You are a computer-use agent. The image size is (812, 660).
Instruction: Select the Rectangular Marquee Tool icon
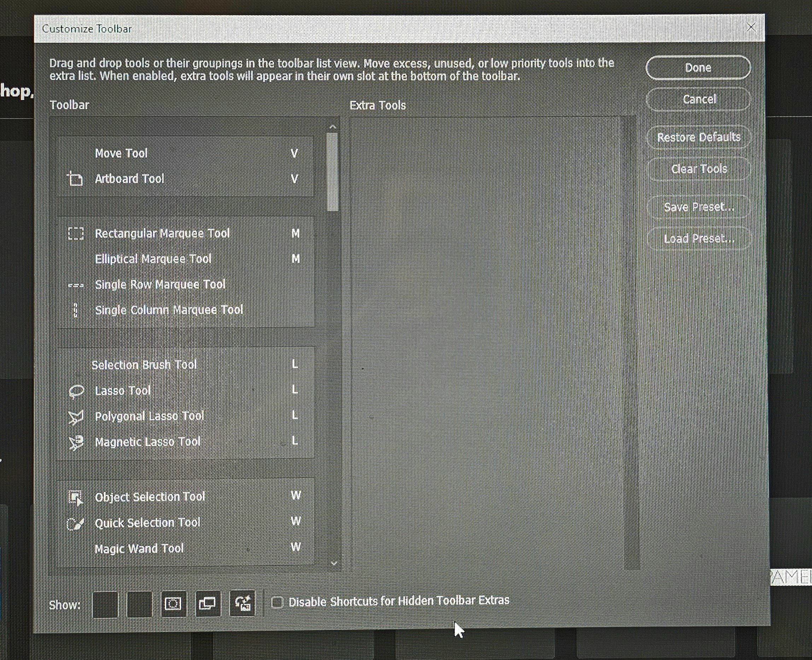76,234
